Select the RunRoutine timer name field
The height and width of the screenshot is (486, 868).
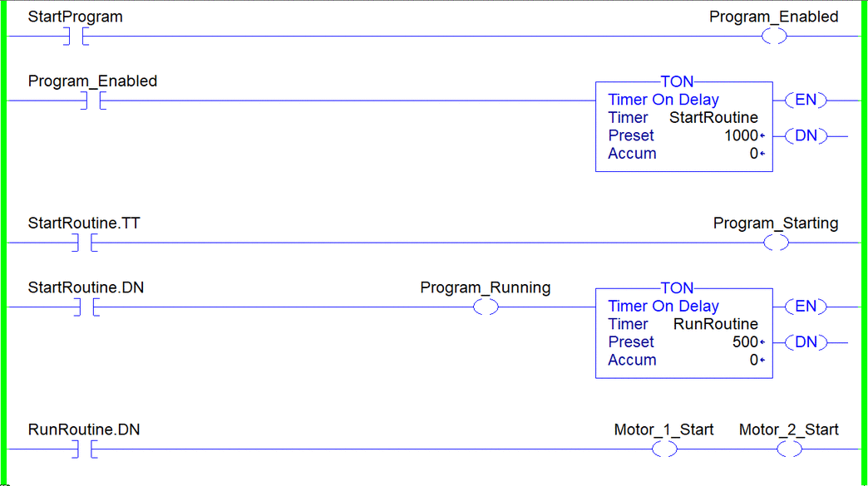tap(715, 324)
